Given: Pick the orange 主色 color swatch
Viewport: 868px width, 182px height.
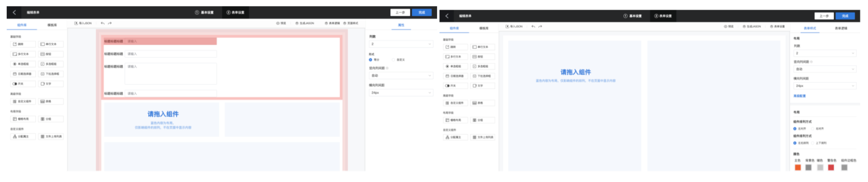Looking at the screenshot, I should click(797, 168).
